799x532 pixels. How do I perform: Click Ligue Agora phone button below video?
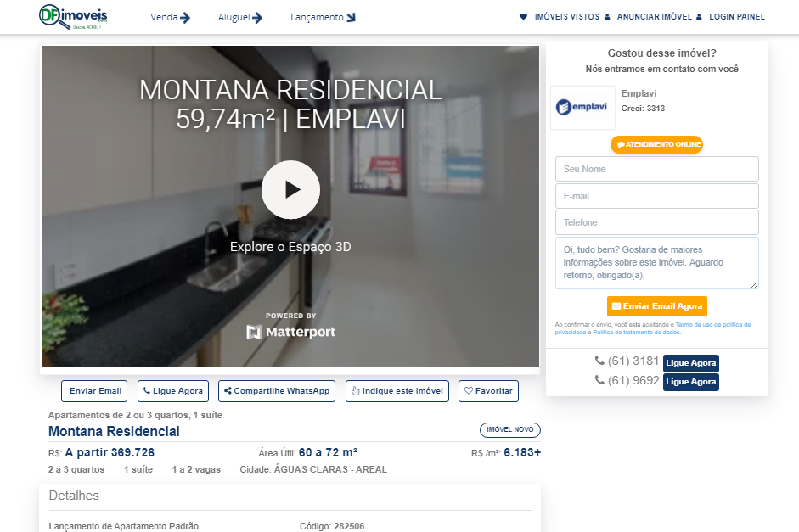(173, 391)
